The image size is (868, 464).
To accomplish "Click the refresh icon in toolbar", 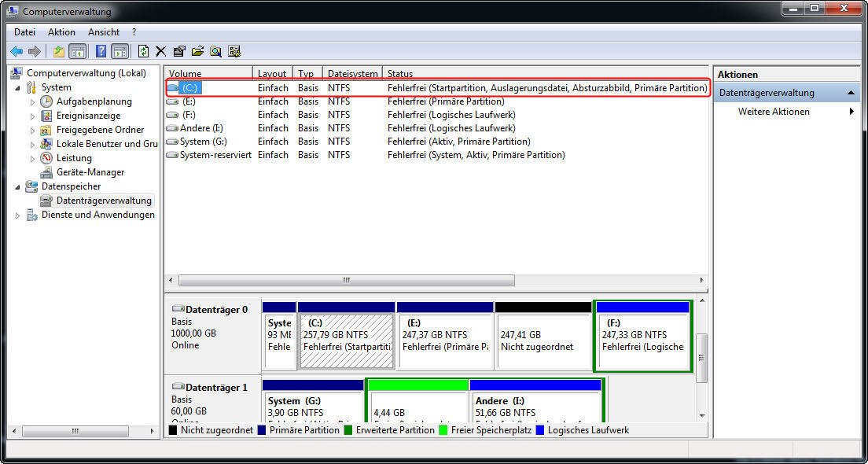I will [143, 51].
